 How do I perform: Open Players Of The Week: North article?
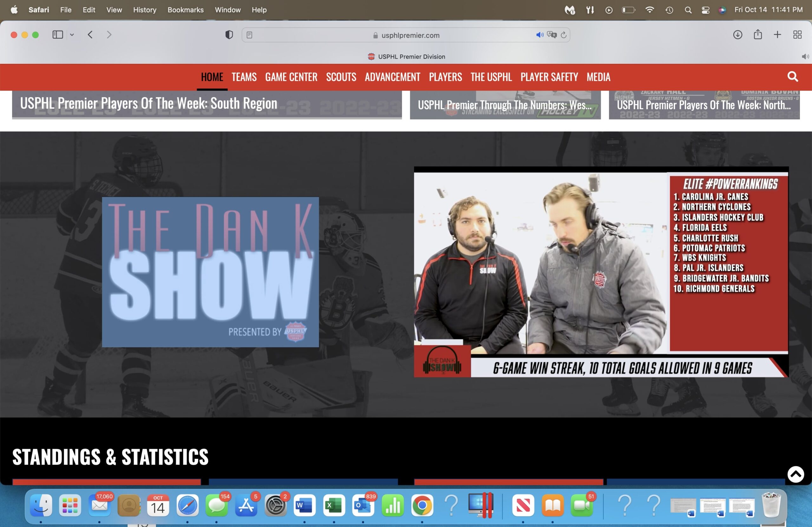[x=704, y=105]
